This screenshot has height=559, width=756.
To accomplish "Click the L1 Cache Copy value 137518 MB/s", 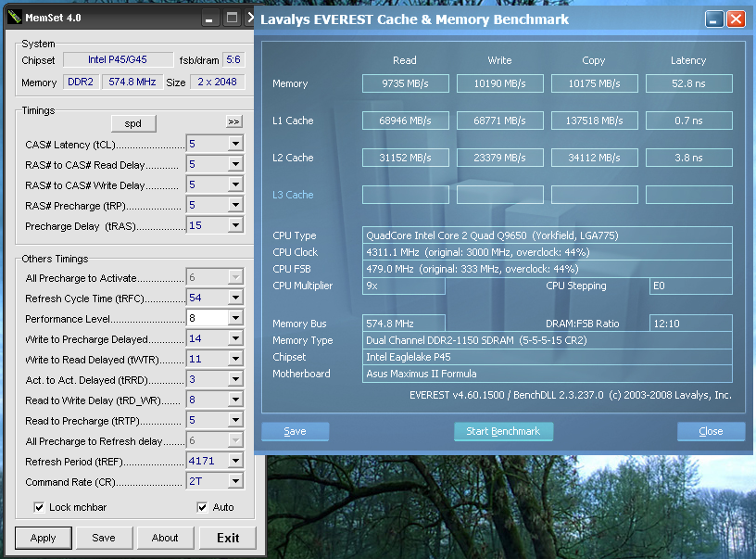I will pyautogui.click(x=595, y=121).
